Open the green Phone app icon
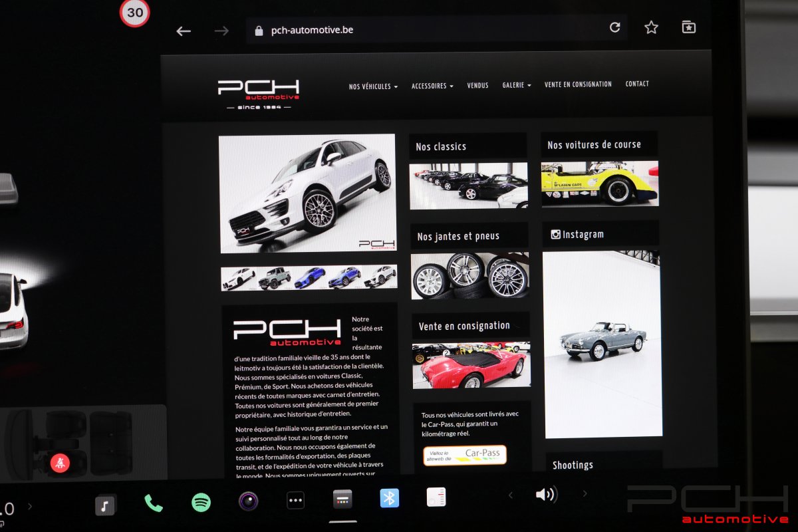The height and width of the screenshot is (532, 798). tap(154, 503)
